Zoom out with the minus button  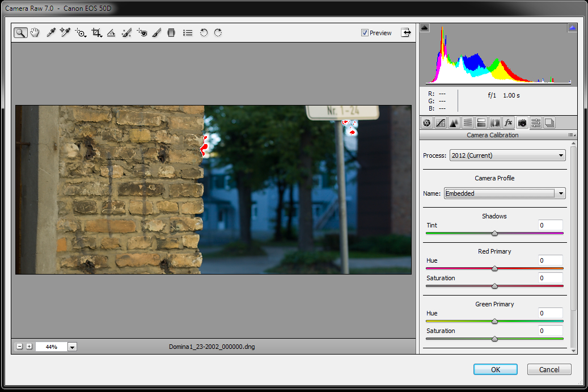[19, 347]
